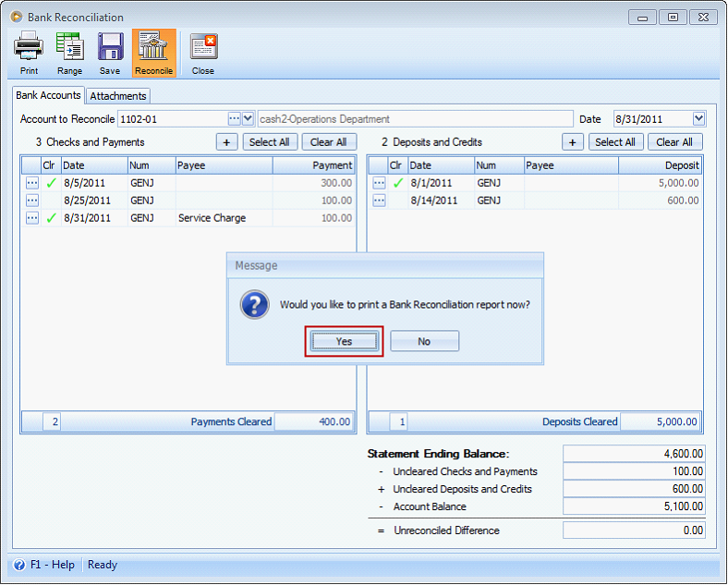This screenshot has height=585, width=728.
Task: Click the Statement Ending Balance field
Action: [x=634, y=454]
